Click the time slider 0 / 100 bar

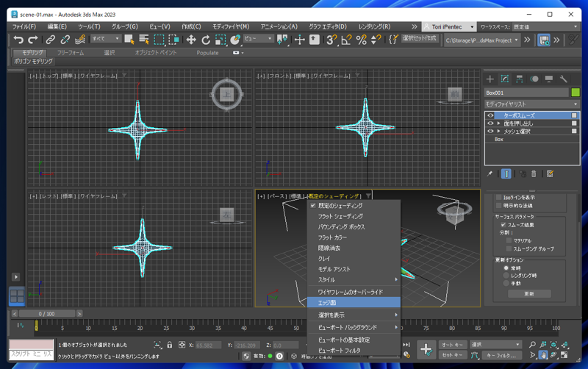[47, 313]
